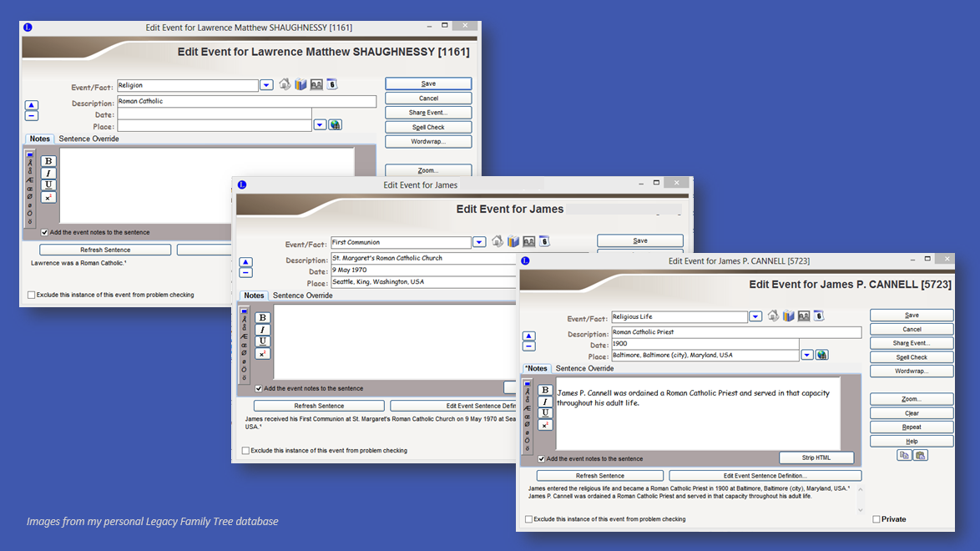Open Place dropdown beside Baltimore field
Image resolution: width=980 pixels, height=551 pixels.
[807, 355]
